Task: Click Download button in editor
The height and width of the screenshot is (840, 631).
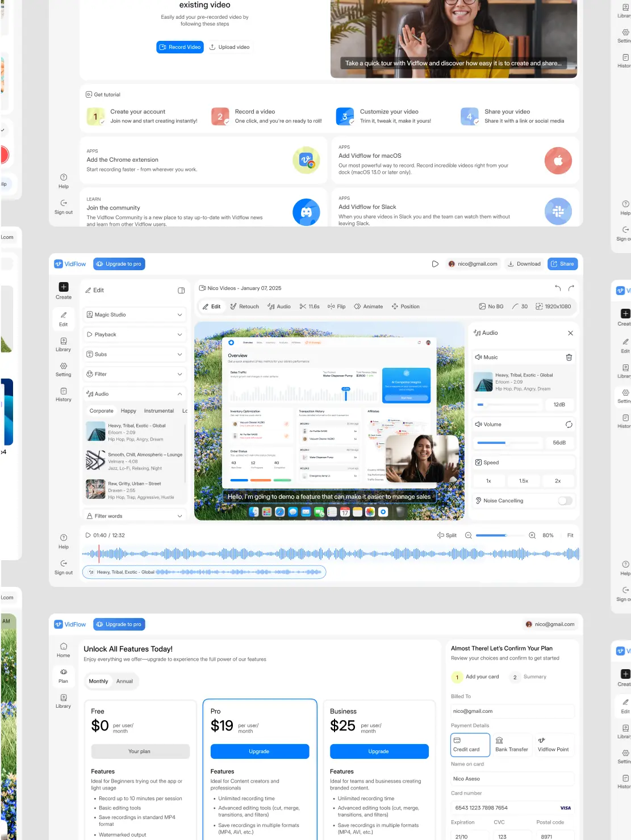Action: click(x=524, y=264)
